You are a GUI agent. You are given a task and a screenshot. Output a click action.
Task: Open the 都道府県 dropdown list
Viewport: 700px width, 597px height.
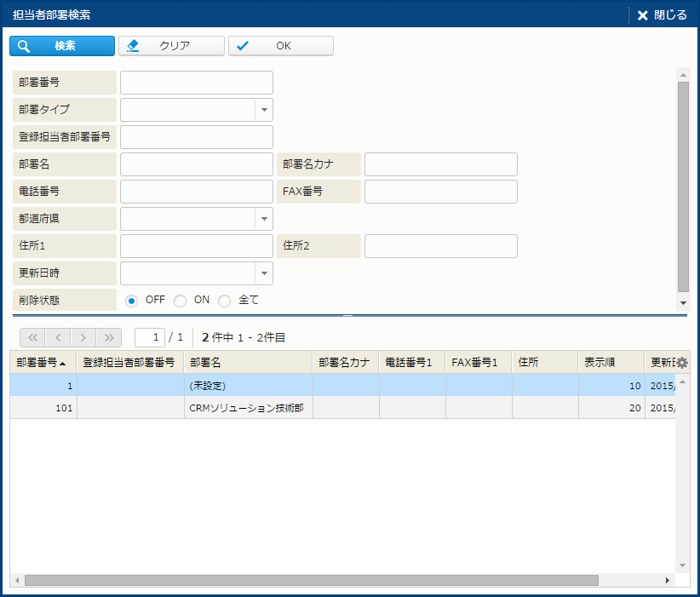coord(263,219)
